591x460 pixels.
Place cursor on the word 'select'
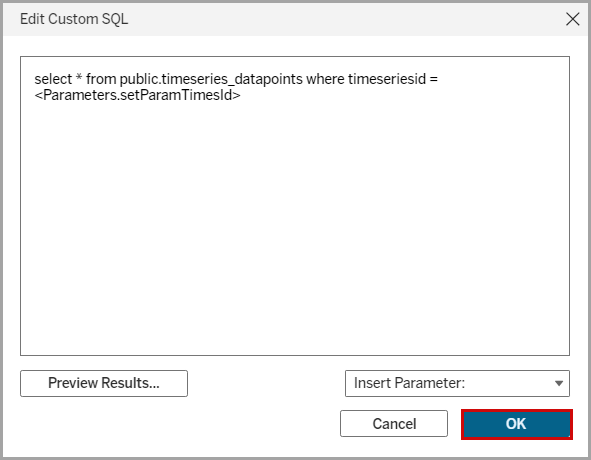click(x=53, y=79)
